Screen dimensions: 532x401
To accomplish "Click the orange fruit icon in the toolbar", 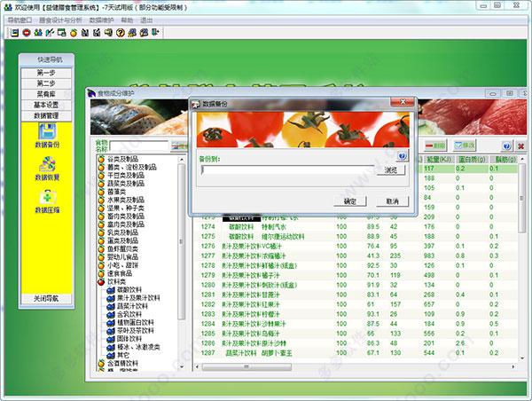I will 74,33.
